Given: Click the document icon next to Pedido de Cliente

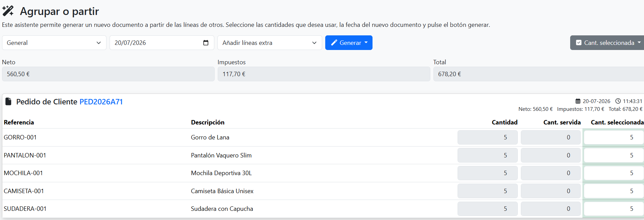Looking at the screenshot, I should tap(9, 102).
